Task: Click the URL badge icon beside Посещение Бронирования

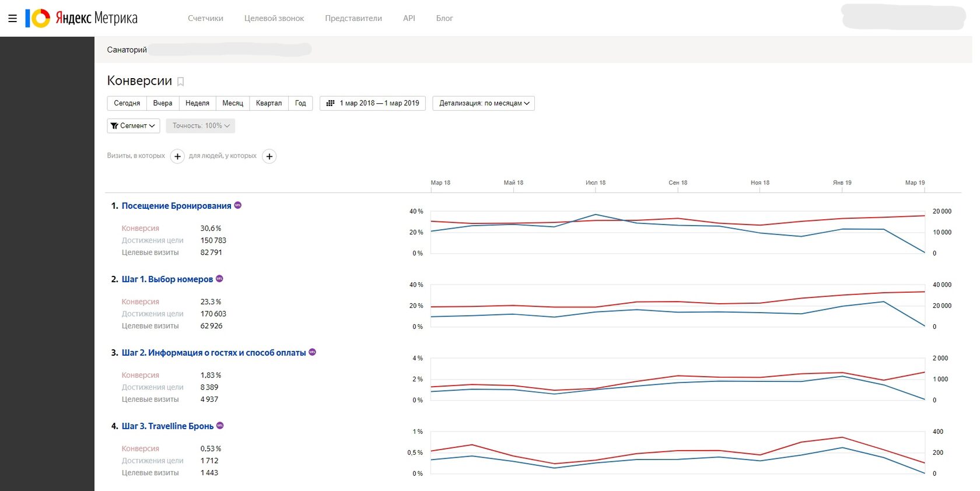Action: [237, 205]
